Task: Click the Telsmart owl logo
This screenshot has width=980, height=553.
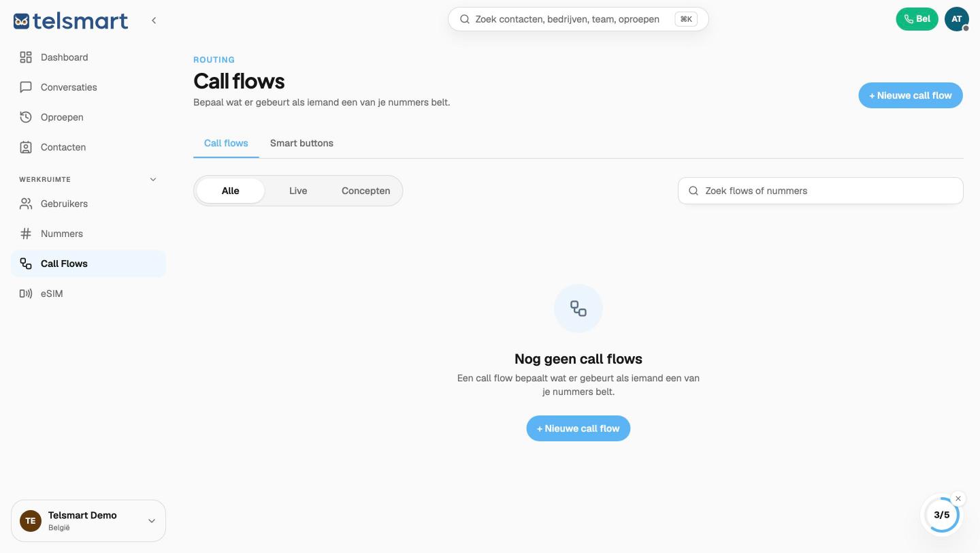Action: pos(21,21)
